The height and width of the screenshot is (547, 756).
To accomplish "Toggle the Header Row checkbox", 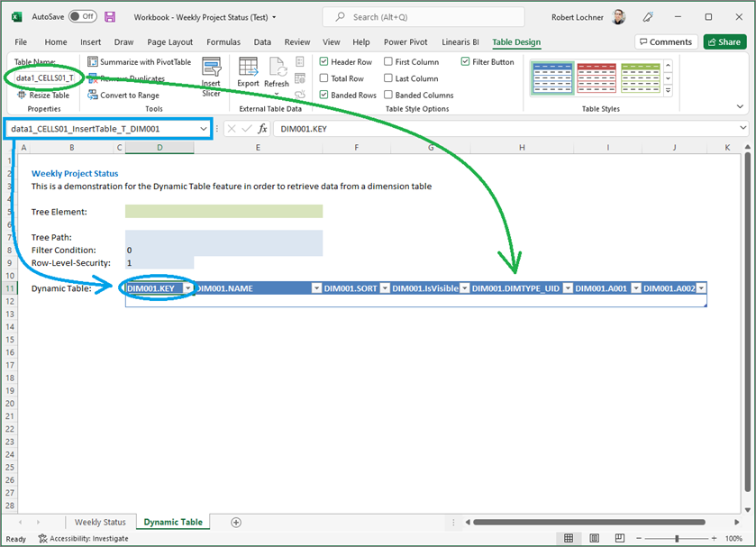I will (x=324, y=61).
